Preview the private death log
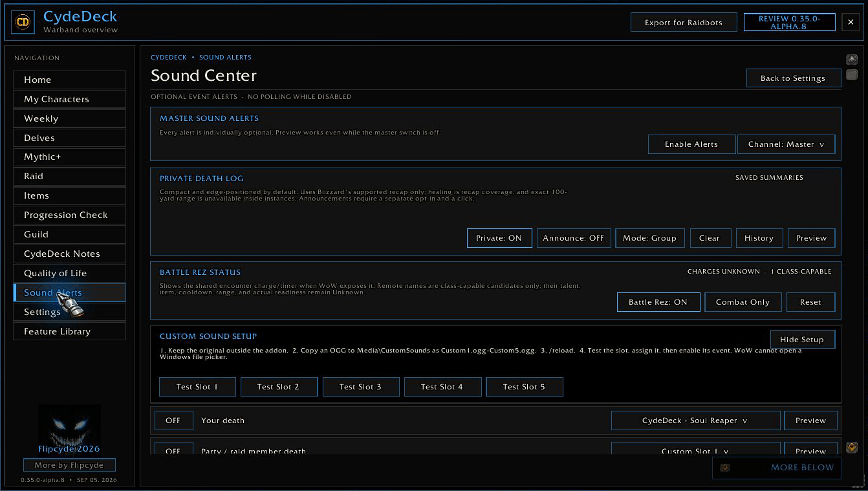This screenshot has height=491, width=868. [812, 238]
